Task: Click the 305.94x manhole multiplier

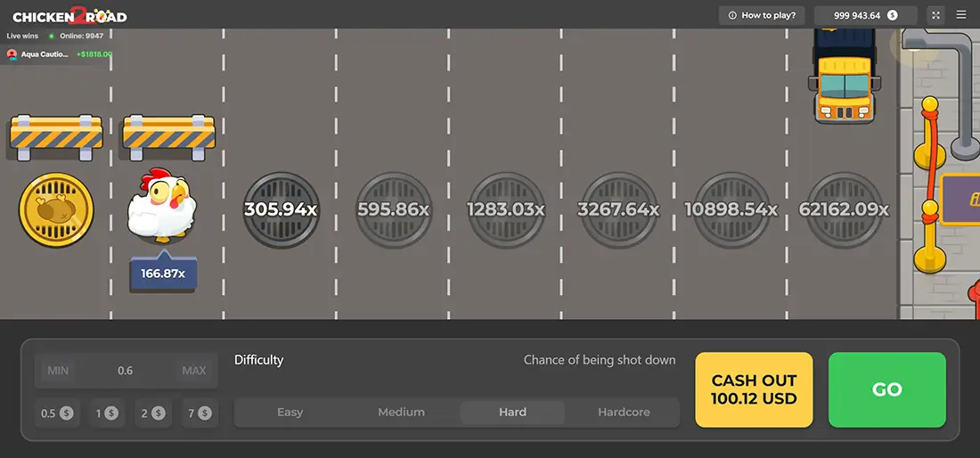Action: coord(281,209)
